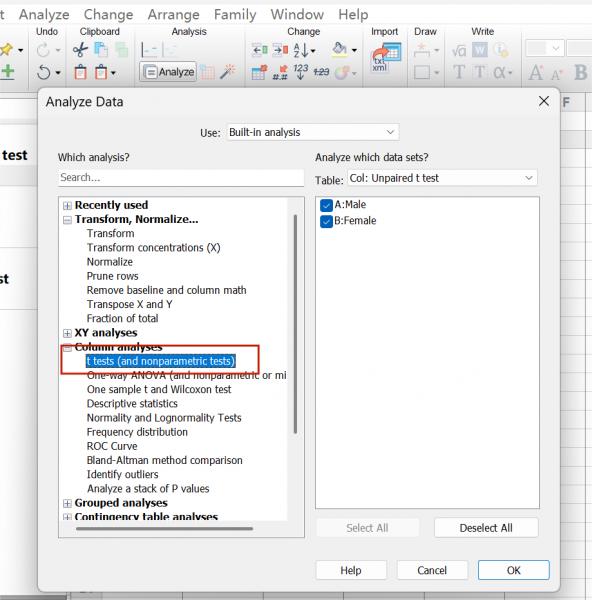Image resolution: width=592 pixels, height=600 pixels.
Task: Click the Deselect All button
Action: 486,528
